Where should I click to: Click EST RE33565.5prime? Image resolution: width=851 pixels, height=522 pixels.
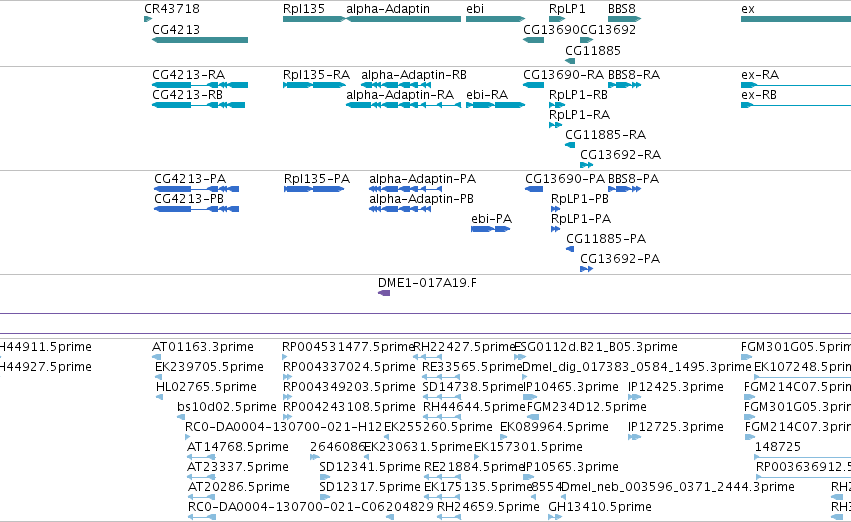pyautogui.click(x=441, y=378)
